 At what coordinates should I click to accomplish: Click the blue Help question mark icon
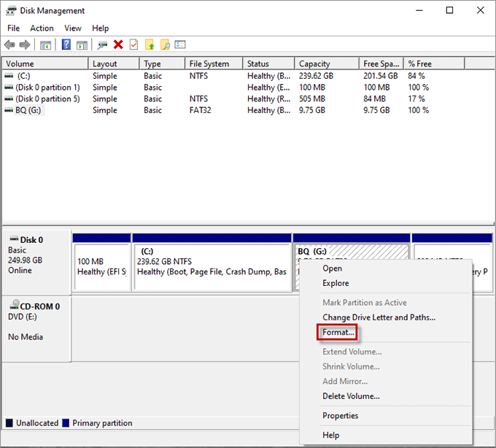click(x=66, y=45)
